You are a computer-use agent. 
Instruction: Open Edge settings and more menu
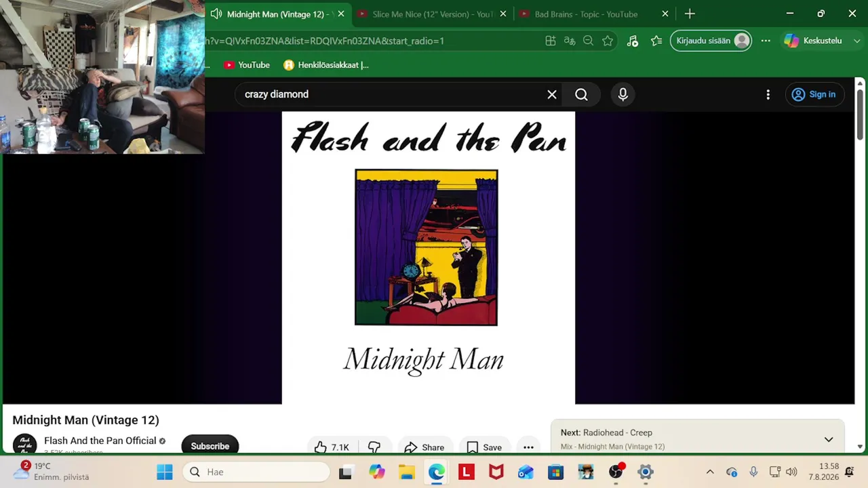[766, 41]
